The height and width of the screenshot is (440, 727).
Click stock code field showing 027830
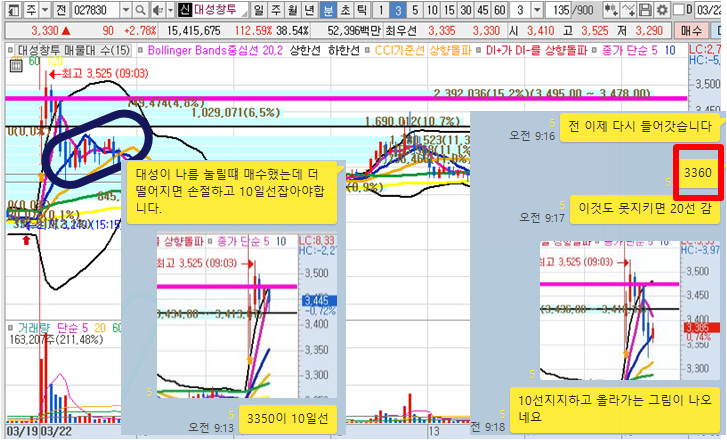point(95,10)
